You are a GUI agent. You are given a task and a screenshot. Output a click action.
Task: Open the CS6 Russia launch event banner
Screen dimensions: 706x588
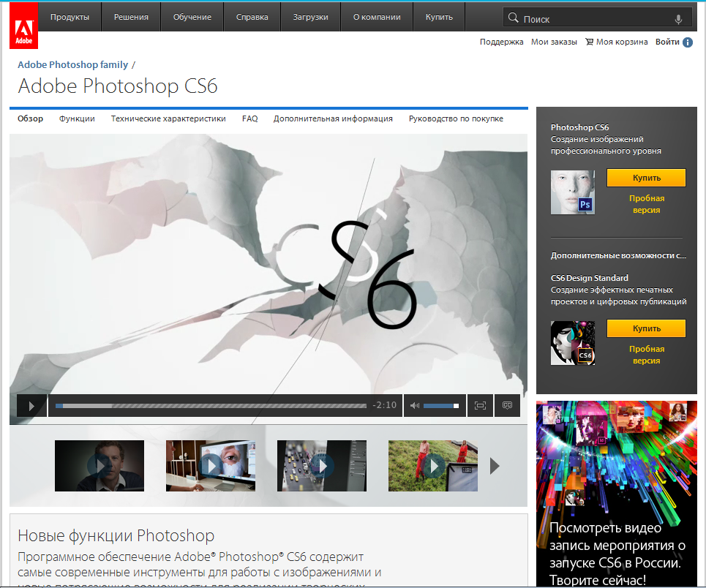tap(617, 494)
